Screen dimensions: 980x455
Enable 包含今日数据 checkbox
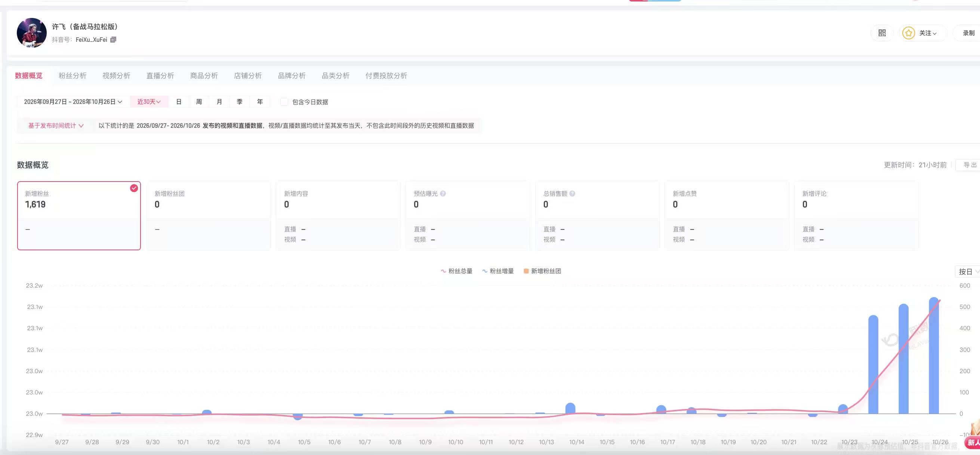tap(284, 102)
